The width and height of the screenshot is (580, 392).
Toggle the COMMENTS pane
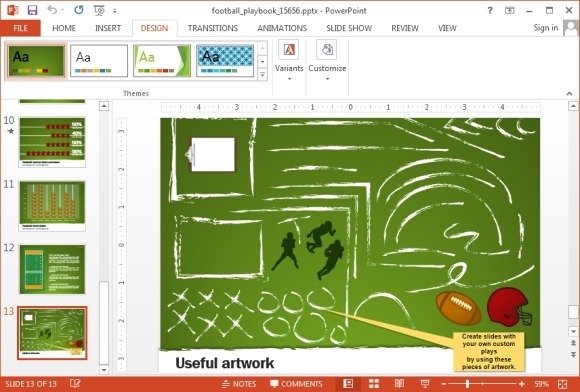(296, 384)
